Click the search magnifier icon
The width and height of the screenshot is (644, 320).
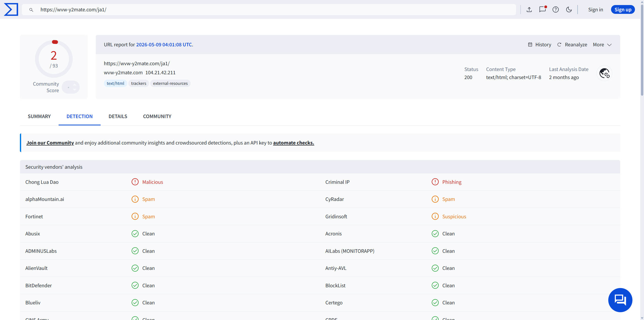coord(31,10)
